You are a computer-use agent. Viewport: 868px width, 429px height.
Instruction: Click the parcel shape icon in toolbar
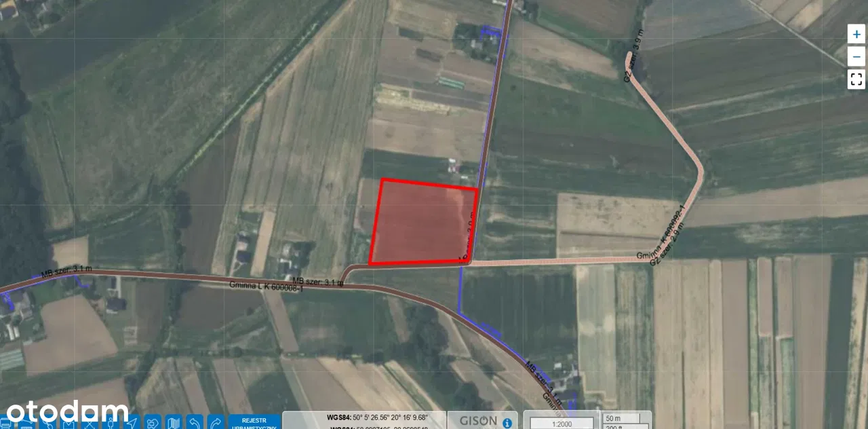(153, 423)
